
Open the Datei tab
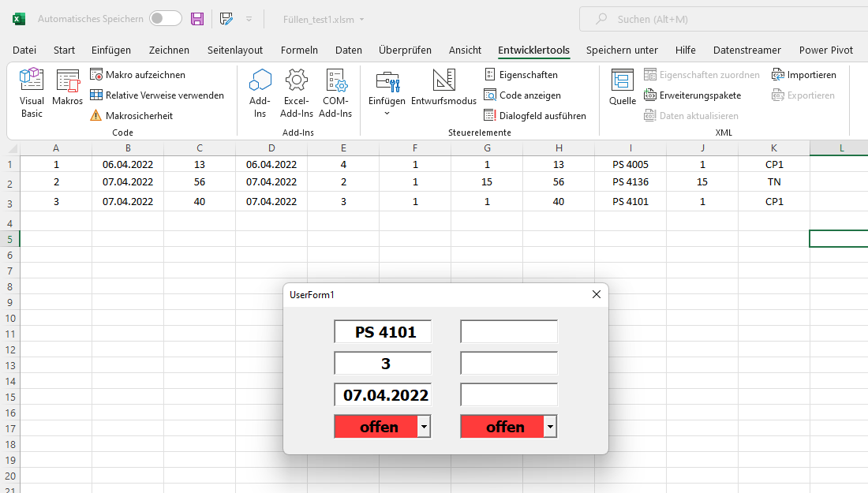coord(24,50)
